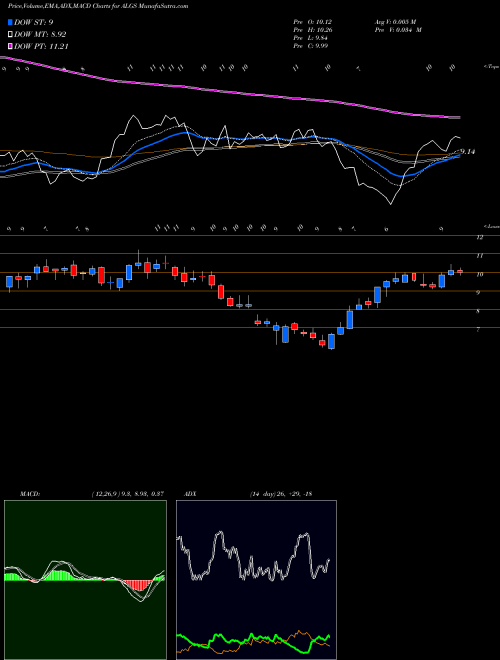
Task: Click the price axis label 10
Action: (479, 274)
